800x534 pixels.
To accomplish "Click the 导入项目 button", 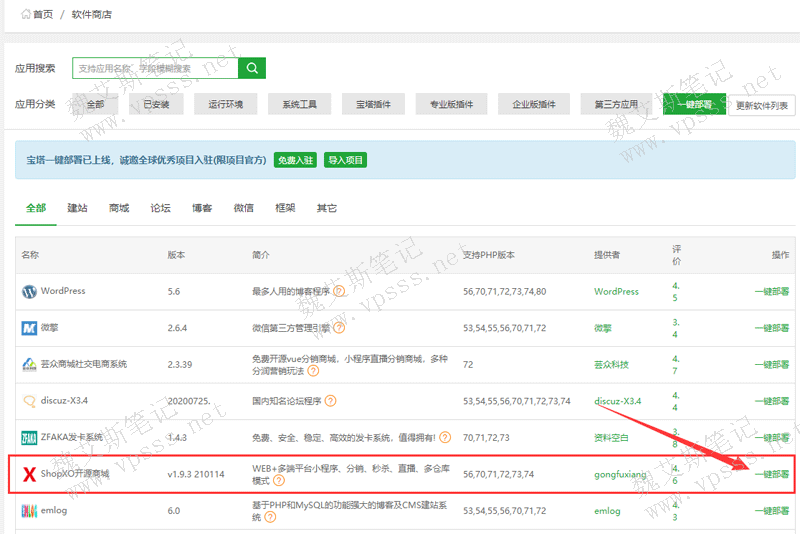I will click(x=345, y=160).
